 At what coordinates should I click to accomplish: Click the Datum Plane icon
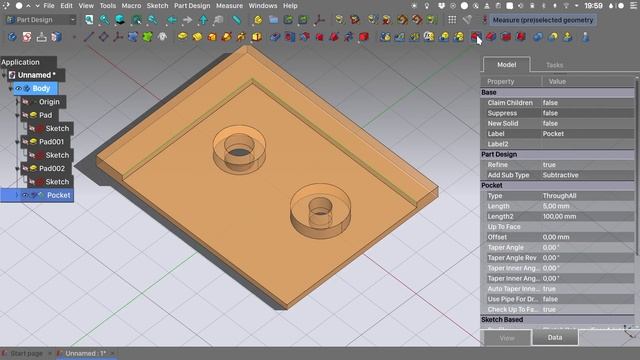[104, 37]
